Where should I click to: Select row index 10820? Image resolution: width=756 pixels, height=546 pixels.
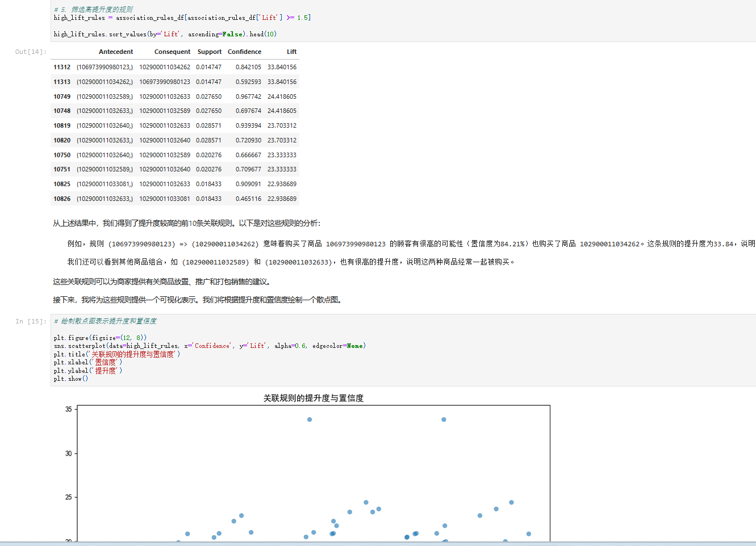(62, 140)
